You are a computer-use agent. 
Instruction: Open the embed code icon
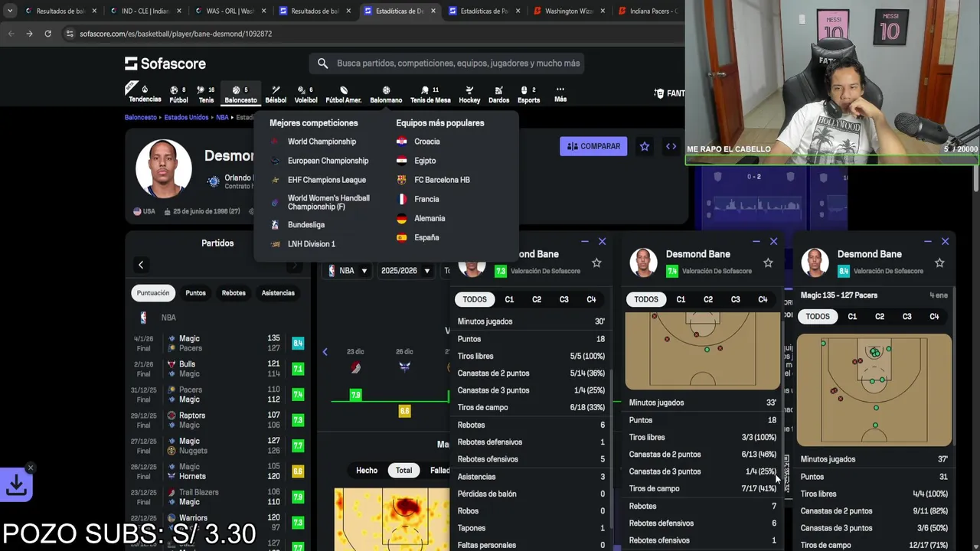click(x=671, y=146)
